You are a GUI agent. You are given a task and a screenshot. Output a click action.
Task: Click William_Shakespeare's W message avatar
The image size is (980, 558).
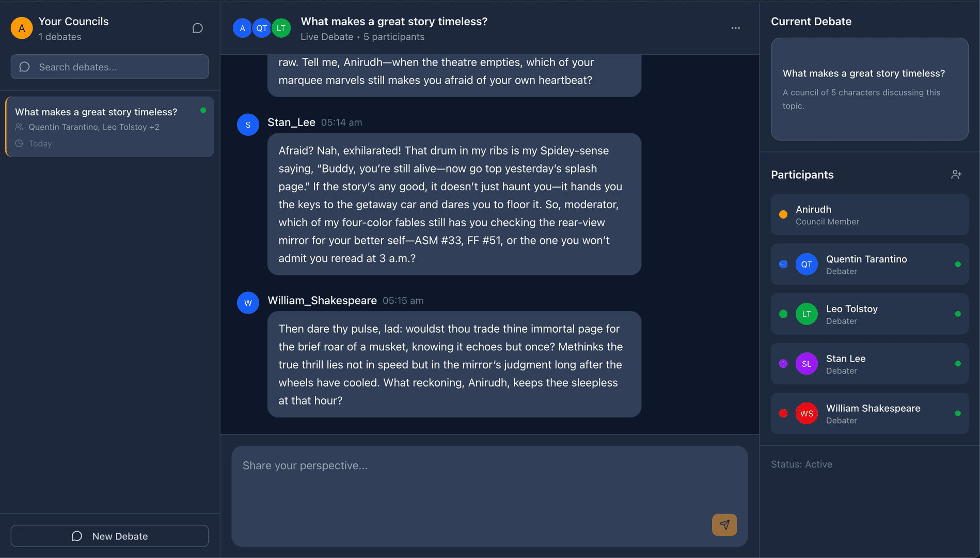point(248,303)
